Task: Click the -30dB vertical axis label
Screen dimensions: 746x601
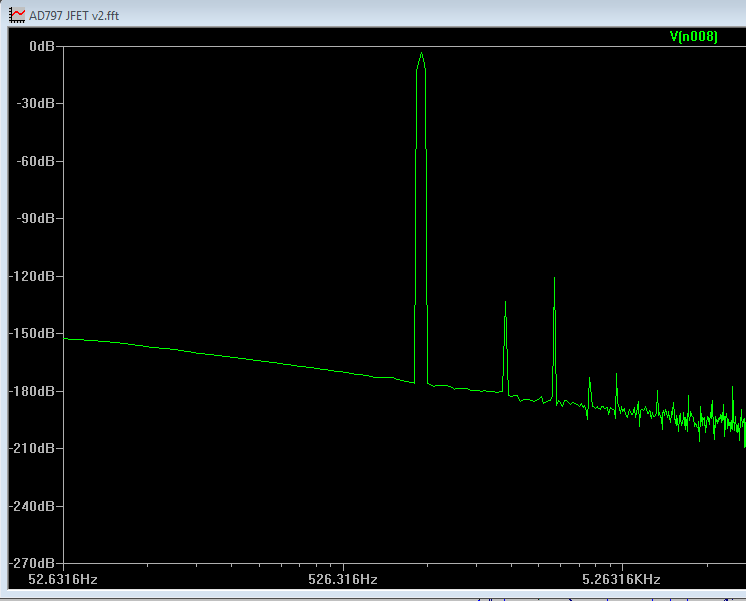Action: click(36, 103)
